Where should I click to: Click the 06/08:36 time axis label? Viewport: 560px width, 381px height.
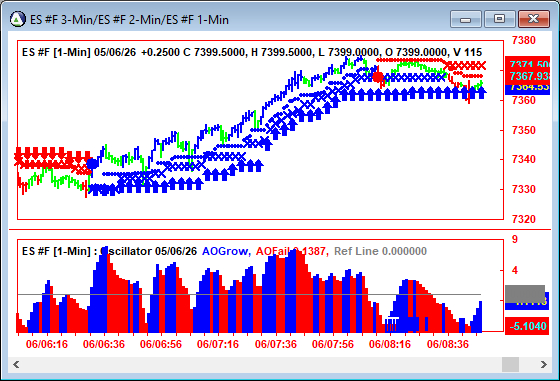[x=448, y=344]
